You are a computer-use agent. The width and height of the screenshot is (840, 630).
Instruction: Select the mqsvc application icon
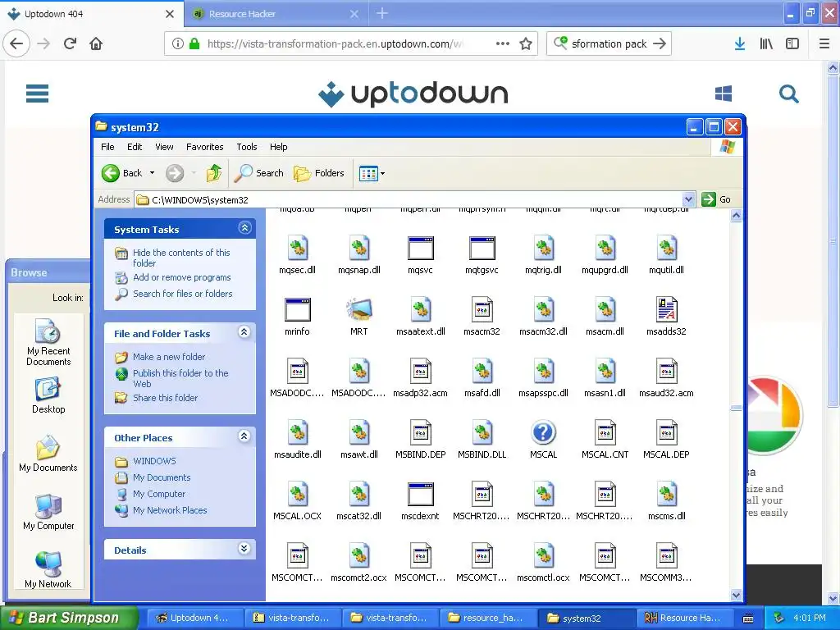(x=421, y=248)
